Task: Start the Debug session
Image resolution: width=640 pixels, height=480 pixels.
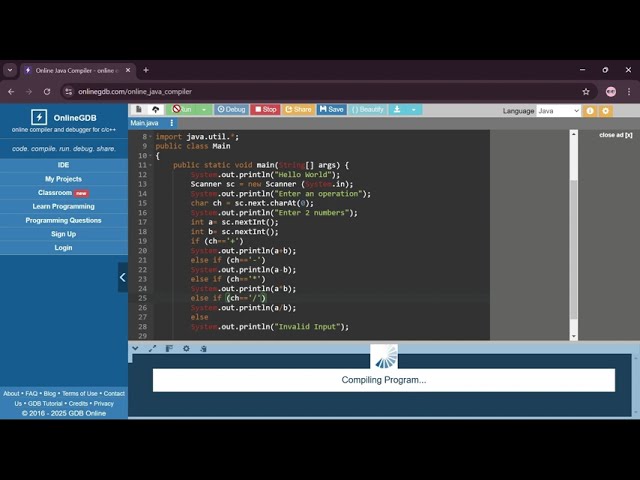Action: pyautogui.click(x=231, y=109)
